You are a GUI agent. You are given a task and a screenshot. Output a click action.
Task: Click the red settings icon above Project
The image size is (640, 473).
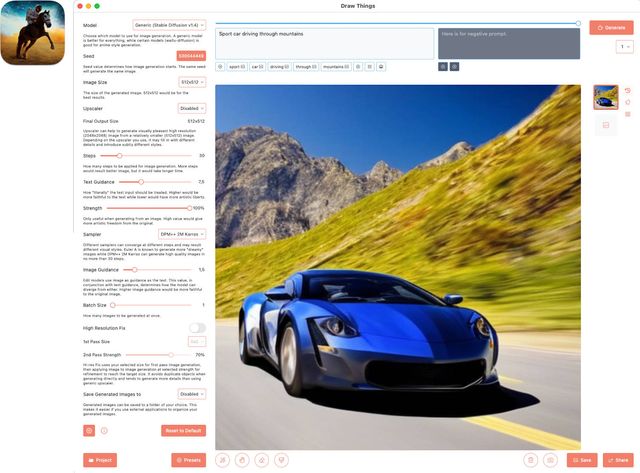coord(89,430)
